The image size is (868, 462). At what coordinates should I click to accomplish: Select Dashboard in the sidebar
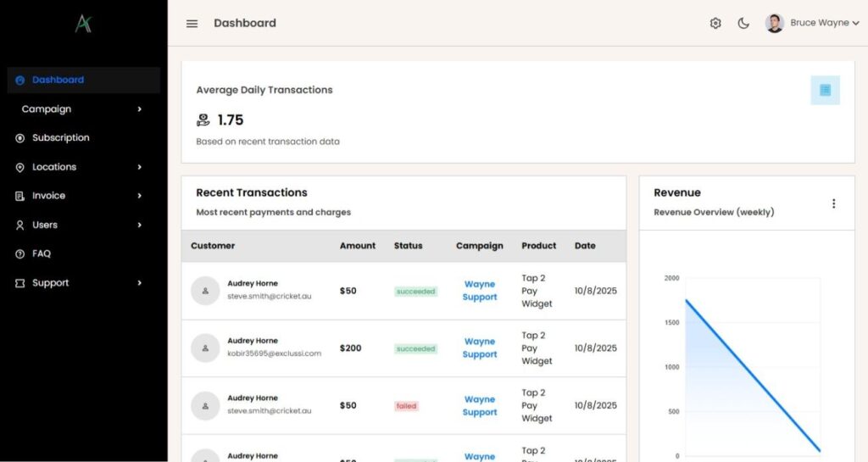coord(58,80)
